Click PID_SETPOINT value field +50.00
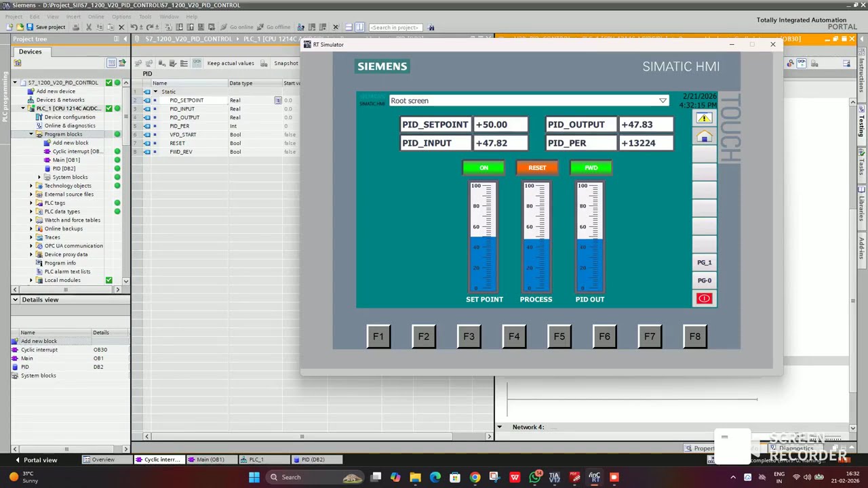868x488 pixels. point(500,125)
